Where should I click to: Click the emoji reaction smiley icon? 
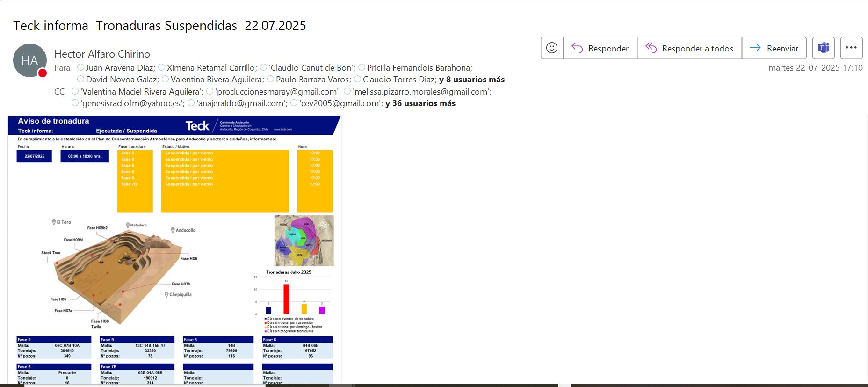(552, 48)
